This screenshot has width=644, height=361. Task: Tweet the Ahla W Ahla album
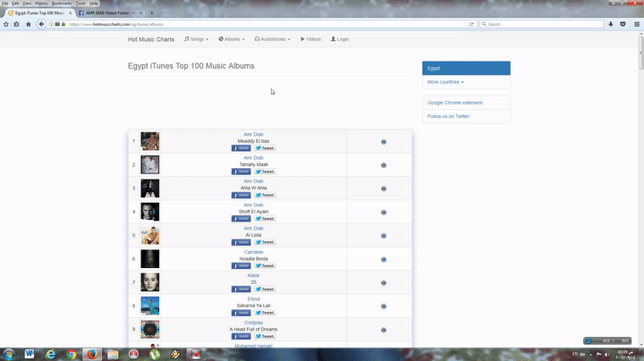tap(265, 195)
